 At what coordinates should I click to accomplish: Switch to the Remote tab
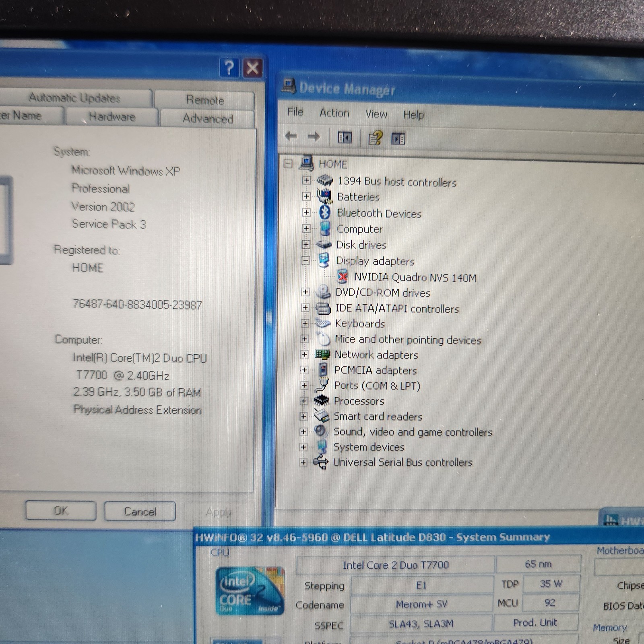205,100
